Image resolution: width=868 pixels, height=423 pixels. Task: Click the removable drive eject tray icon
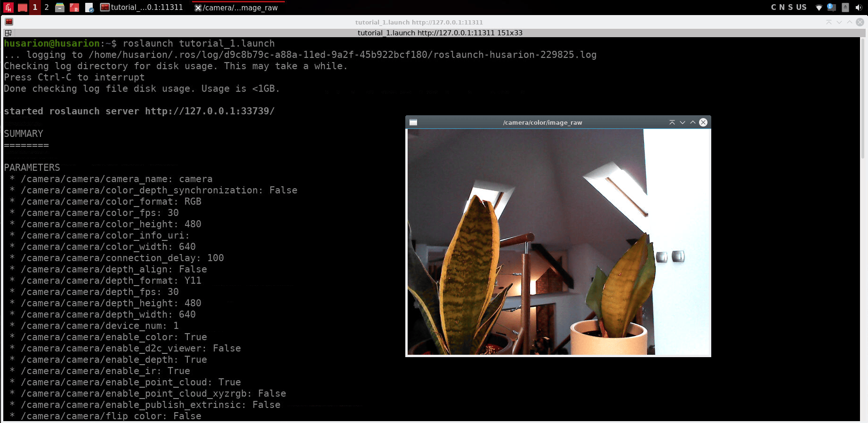[845, 8]
